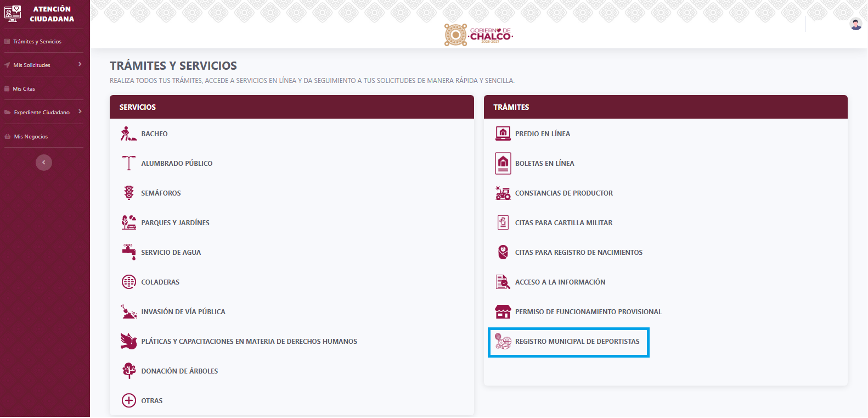Click the Parques y Jardínes icon
Screen dimensions: 868x418
129,222
